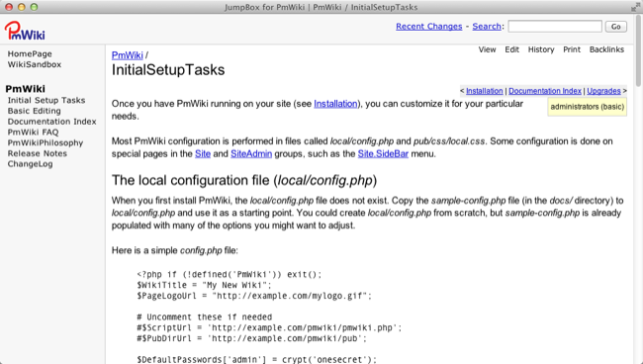Open the SiteAdmin group link

(251, 154)
